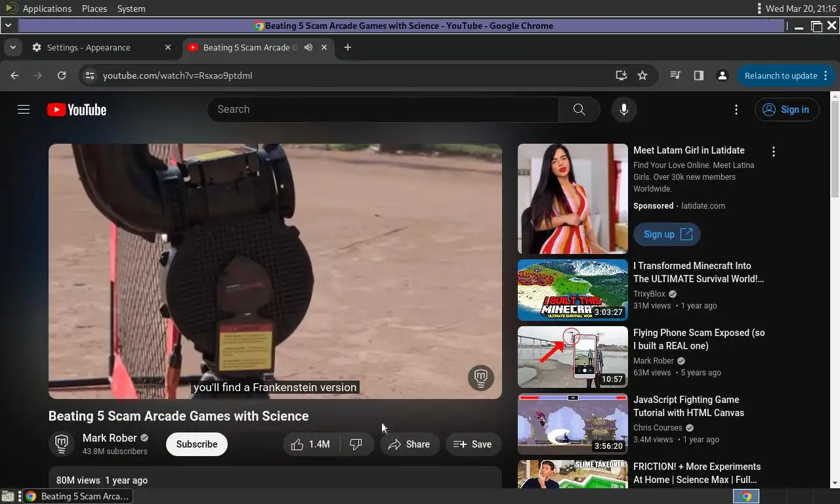Image resolution: width=840 pixels, height=504 pixels.
Task: Close the Beating 5 Scam Arcade tab
Action: (x=324, y=47)
